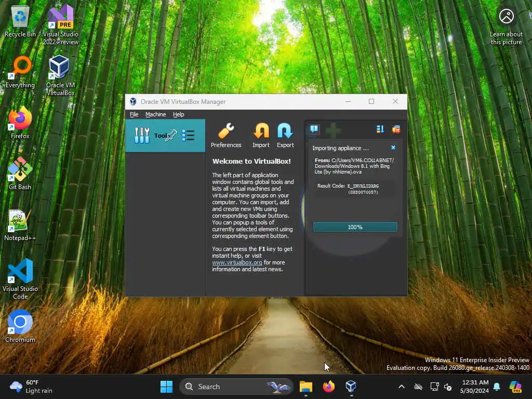Open the Tools list menu icon

(x=188, y=135)
